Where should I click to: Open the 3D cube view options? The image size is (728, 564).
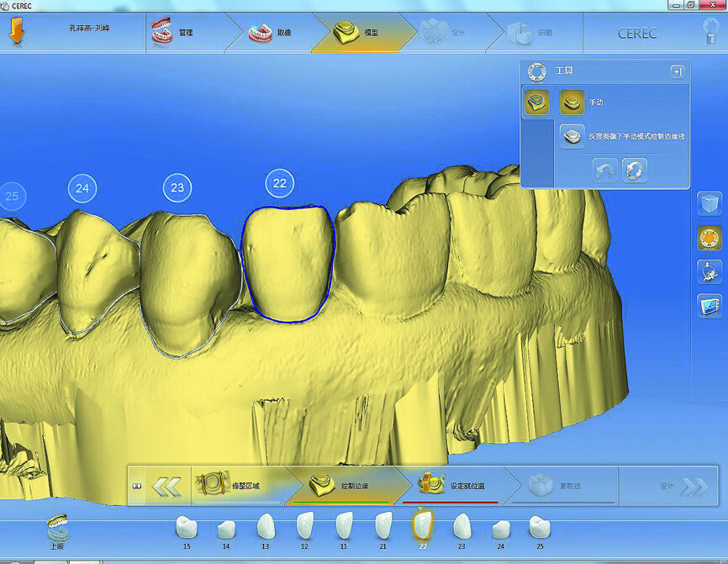click(710, 203)
